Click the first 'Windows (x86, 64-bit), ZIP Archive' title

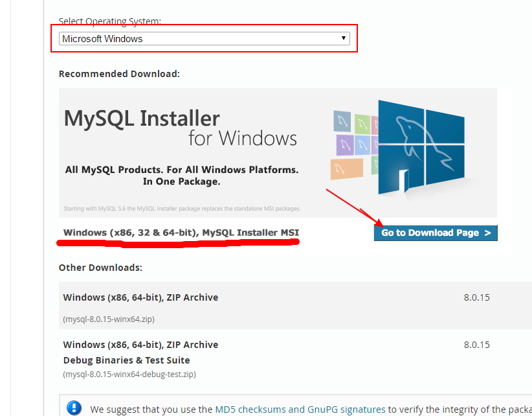tap(140, 297)
